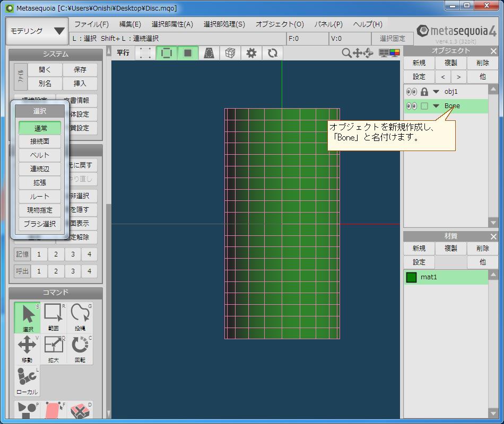Screen dimensions: 504x424
Task: Click the 保存 (Save) button
Action: click(80, 69)
